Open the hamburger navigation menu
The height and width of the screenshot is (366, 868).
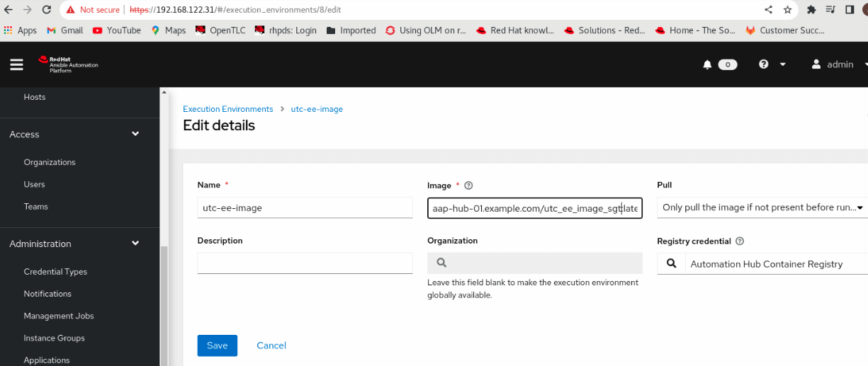16,64
